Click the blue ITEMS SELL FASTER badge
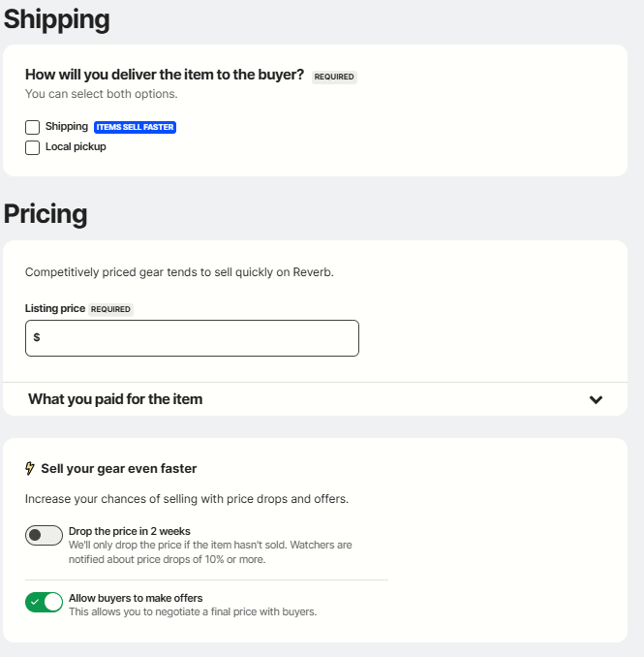The image size is (644, 657). [135, 127]
